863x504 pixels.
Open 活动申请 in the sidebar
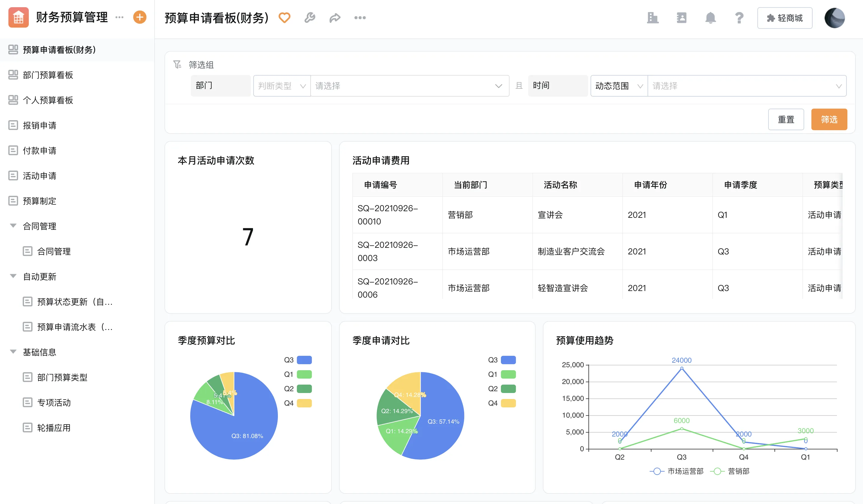(x=39, y=175)
